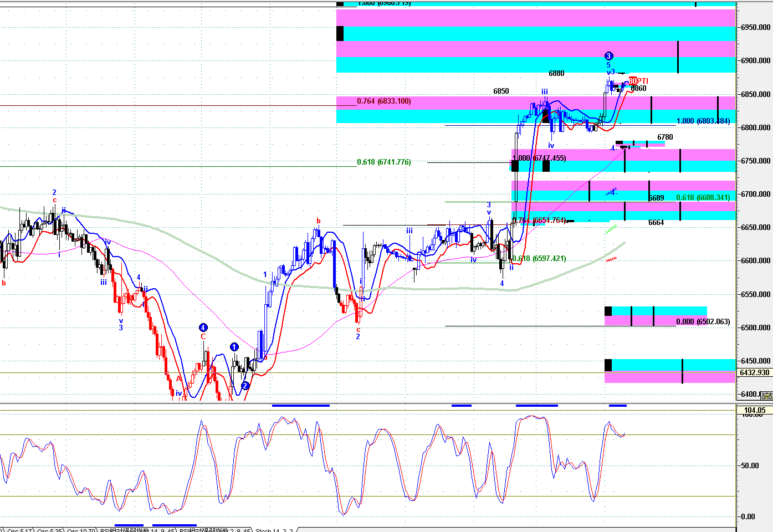Click the cyan time-cluster zone near 6450

coord(670,365)
